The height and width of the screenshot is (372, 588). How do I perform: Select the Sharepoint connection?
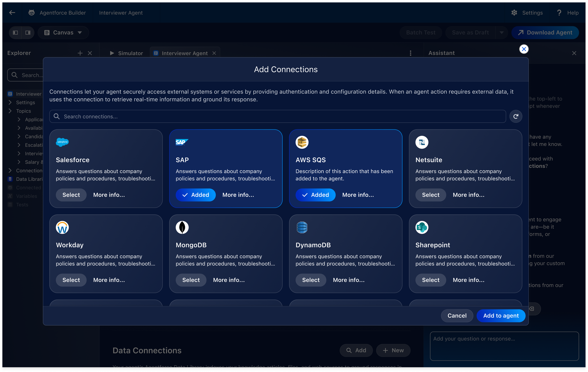[431, 280]
